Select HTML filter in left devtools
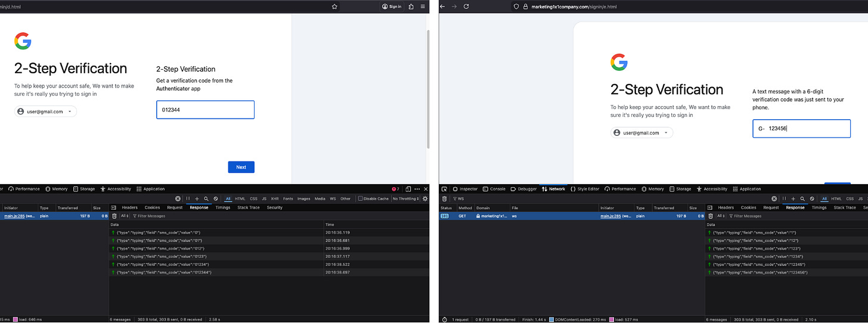The height and width of the screenshot is (323, 868). click(240, 198)
